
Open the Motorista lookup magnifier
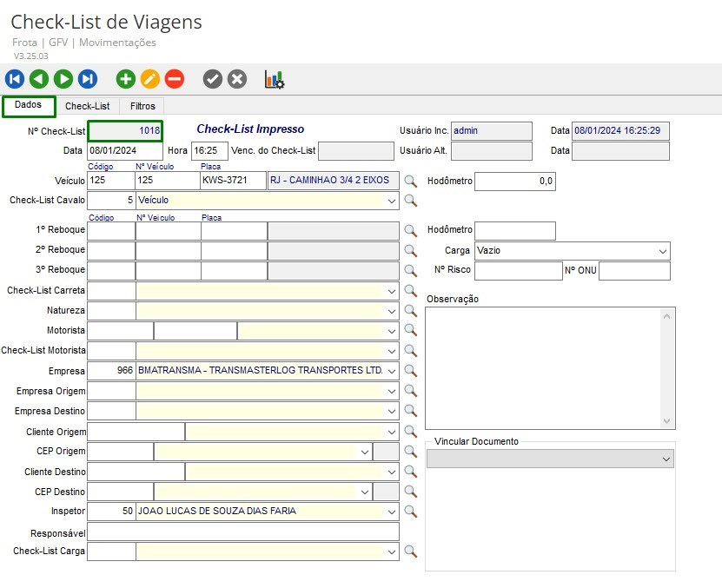(x=411, y=331)
